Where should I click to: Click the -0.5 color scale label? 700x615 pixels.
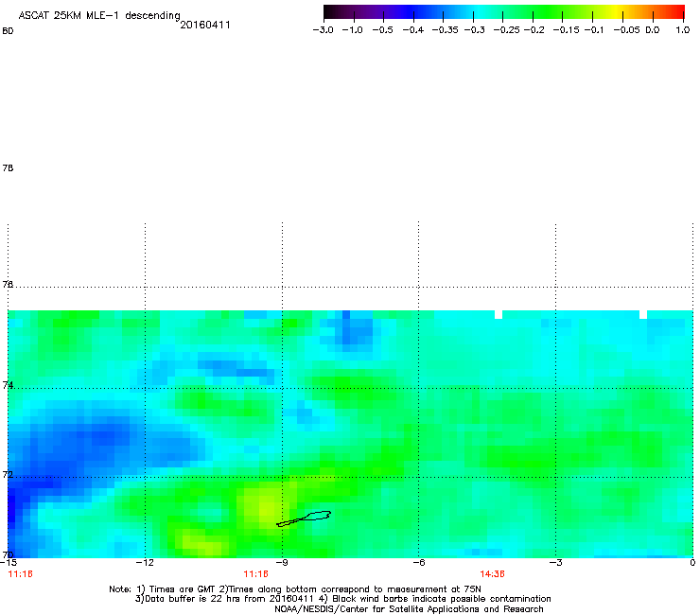(x=382, y=30)
